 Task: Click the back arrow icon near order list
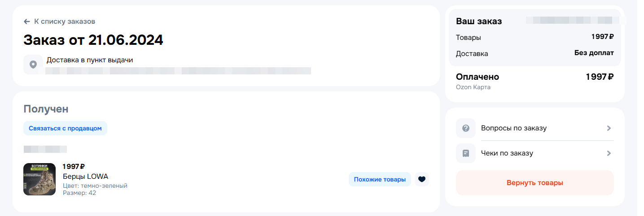(x=27, y=22)
